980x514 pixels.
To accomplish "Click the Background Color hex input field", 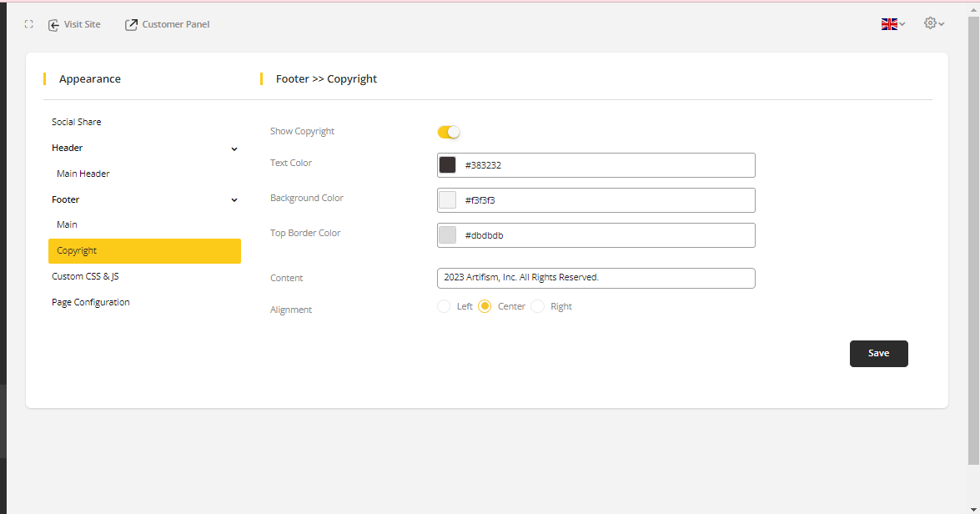I will 606,200.
